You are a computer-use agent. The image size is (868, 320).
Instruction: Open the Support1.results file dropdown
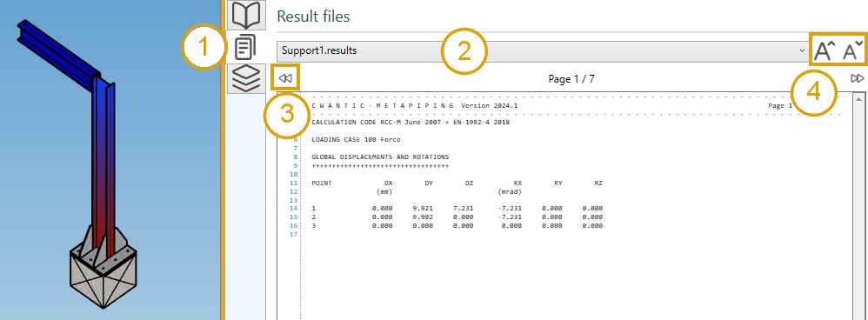543,51
